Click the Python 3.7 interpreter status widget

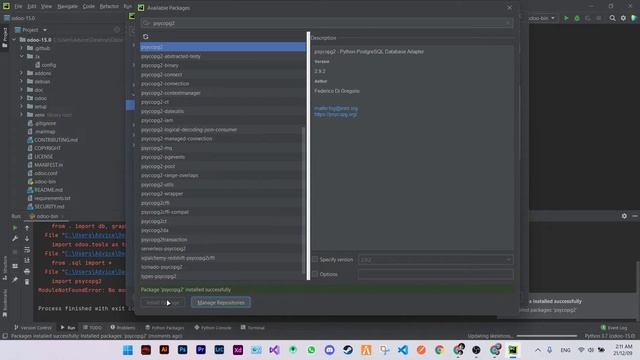click(610, 336)
